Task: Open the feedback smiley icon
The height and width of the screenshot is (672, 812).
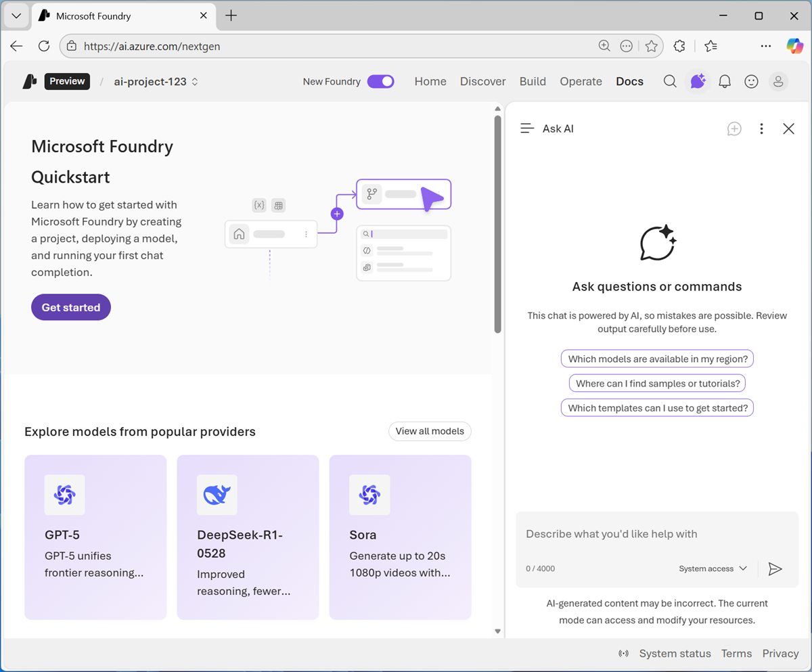Action: 751,81
